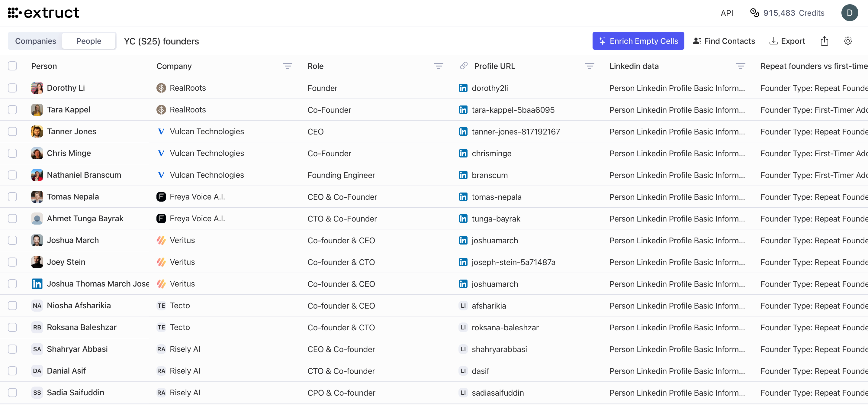Screen dimensions: 868x405
Task: Click the Enrich Empty Cells button
Action: (x=638, y=41)
